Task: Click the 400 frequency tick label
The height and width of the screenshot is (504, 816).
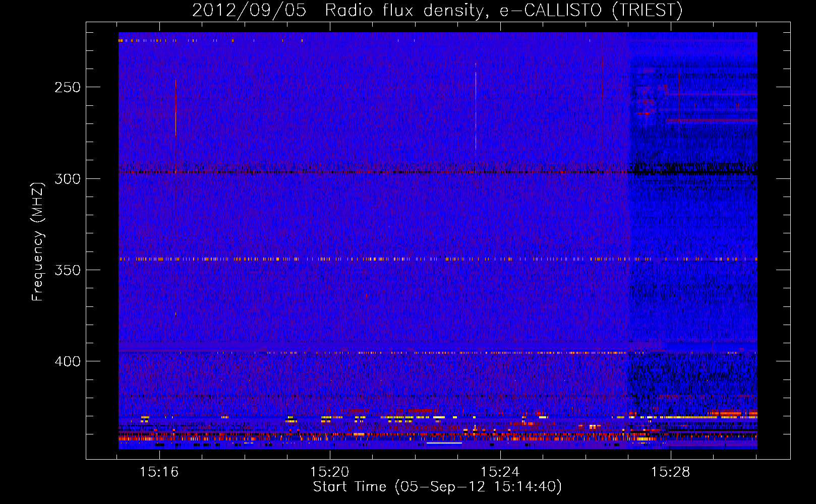Action: [x=68, y=361]
